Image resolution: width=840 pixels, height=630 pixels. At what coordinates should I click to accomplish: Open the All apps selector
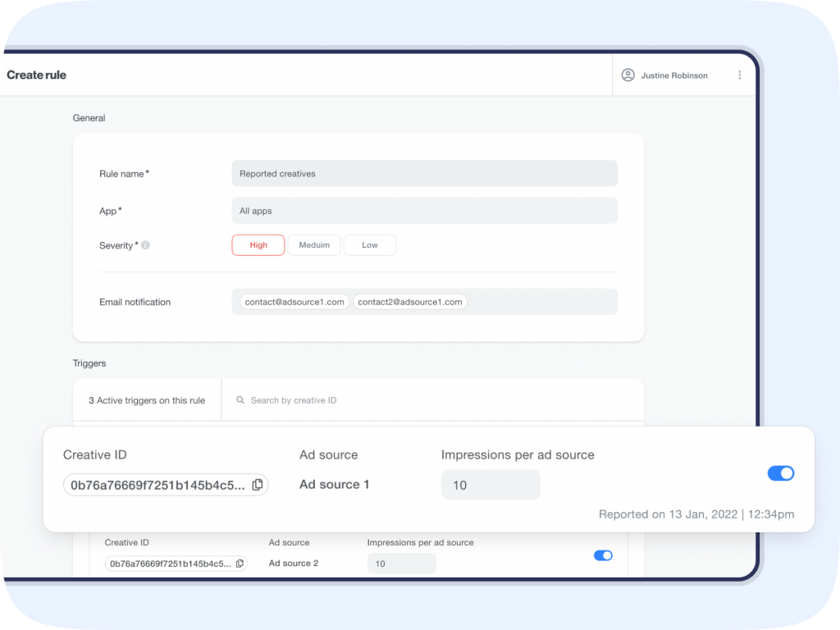tap(424, 210)
